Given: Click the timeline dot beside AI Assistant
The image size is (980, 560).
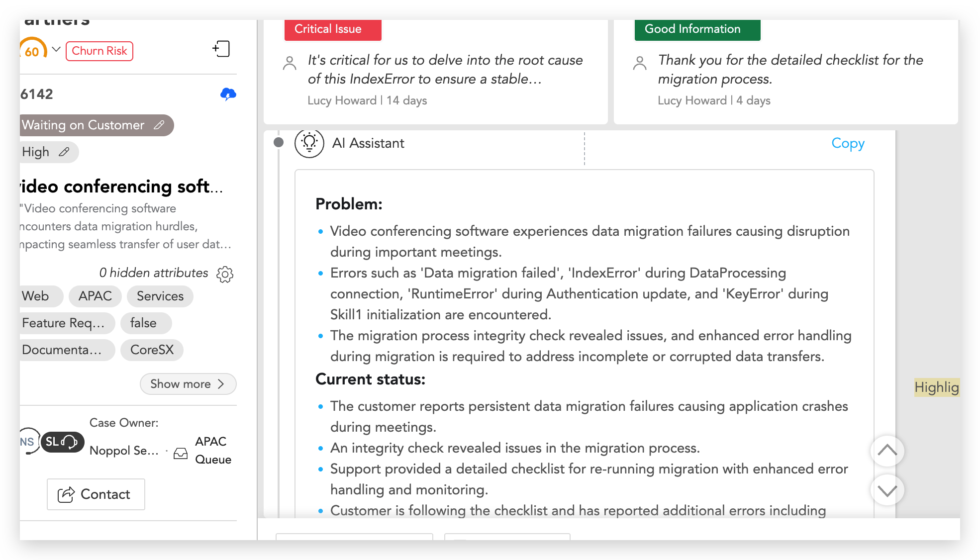Looking at the screenshot, I should pyautogui.click(x=279, y=143).
